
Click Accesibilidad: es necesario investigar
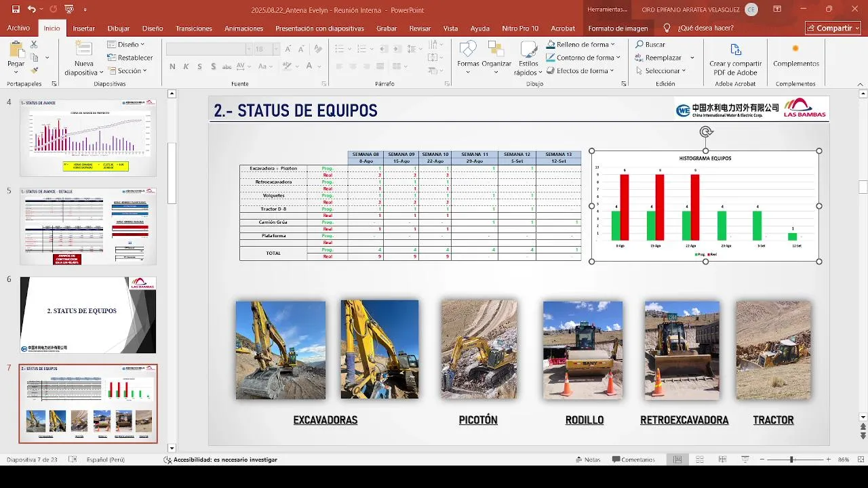coord(220,460)
